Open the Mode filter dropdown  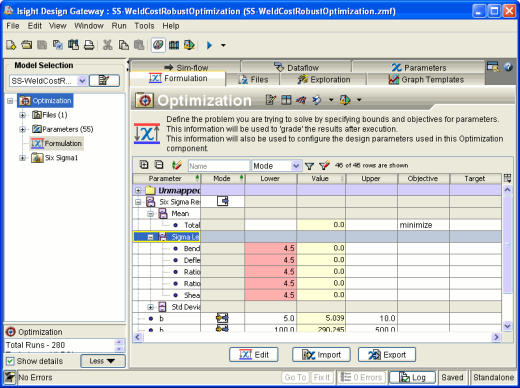296,166
